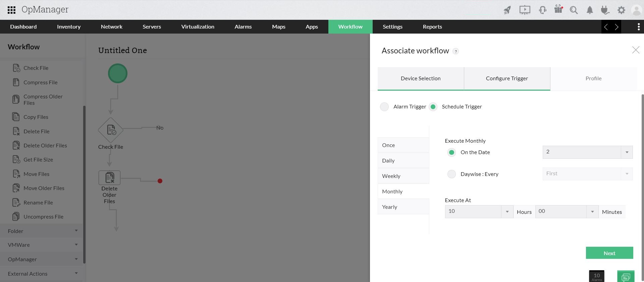The height and width of the screenshot is (282, 644).
Task: Select the Compress Older Files task icon
Action: (16, 99)
